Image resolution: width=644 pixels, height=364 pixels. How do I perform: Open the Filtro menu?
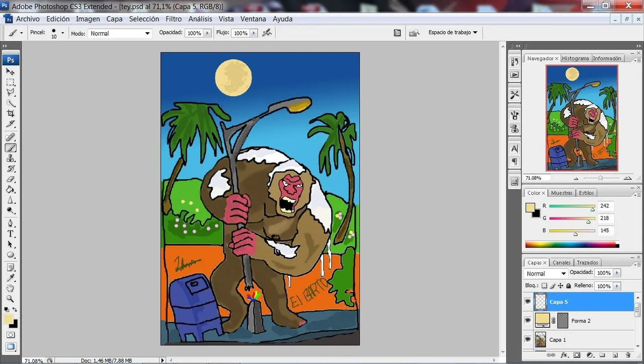174,19
